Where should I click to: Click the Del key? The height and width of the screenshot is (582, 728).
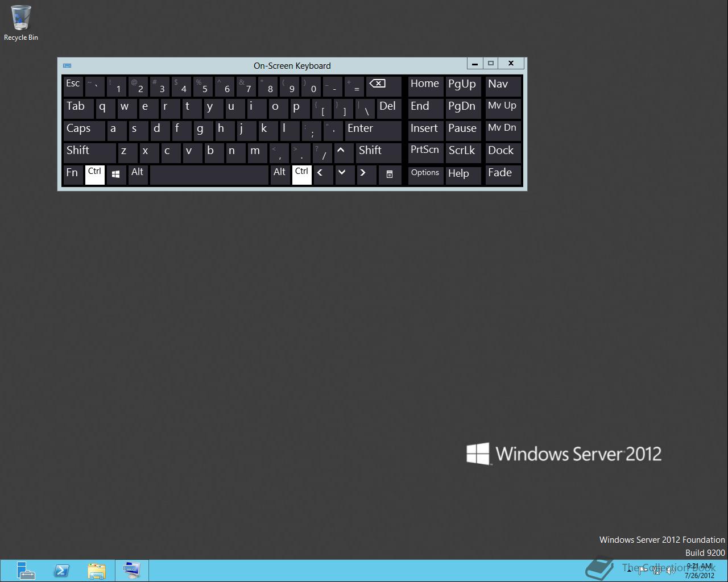(x=389, y=108)
